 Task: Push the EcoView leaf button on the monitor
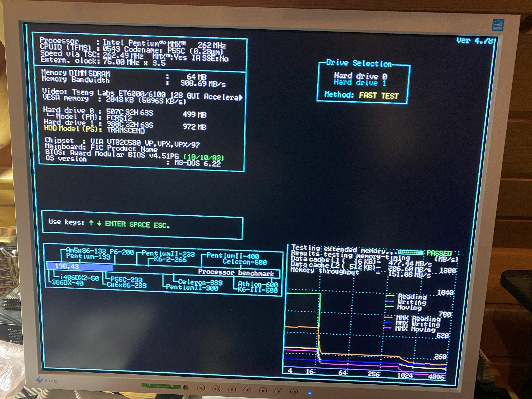coord(201,388)
